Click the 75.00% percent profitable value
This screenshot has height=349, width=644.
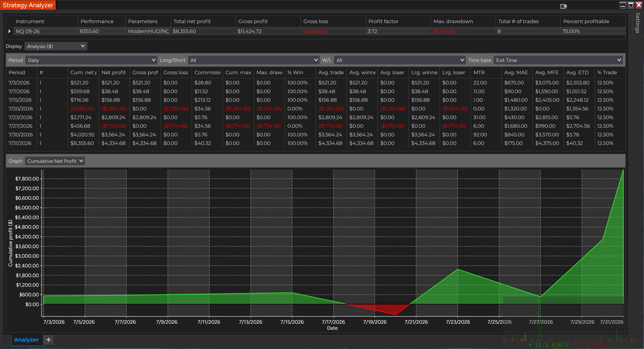pos(571,31)
